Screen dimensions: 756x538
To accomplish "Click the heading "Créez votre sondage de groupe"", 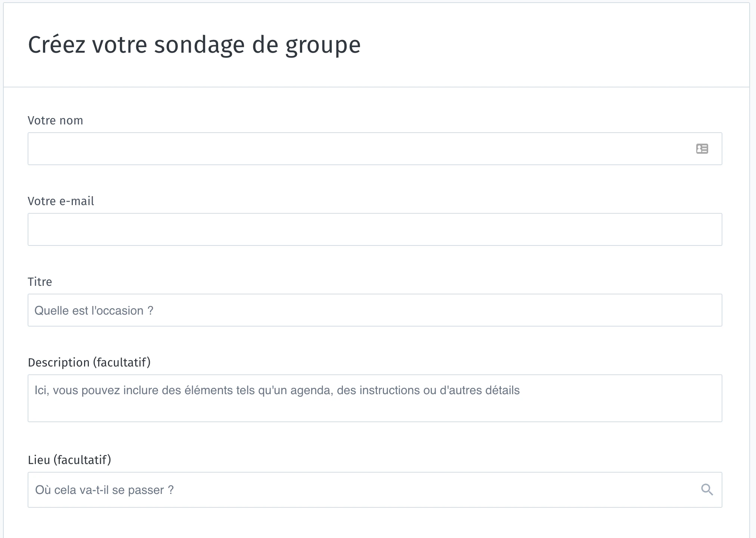I will pos(194,45).
